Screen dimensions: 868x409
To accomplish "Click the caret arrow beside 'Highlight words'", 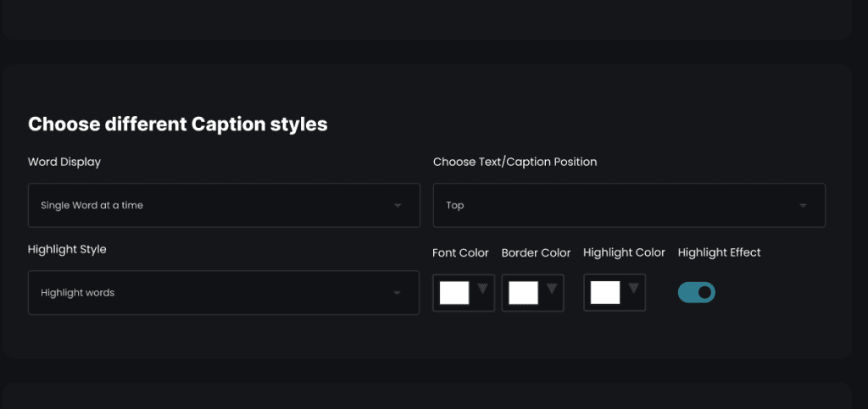I will tap(397, 293).
